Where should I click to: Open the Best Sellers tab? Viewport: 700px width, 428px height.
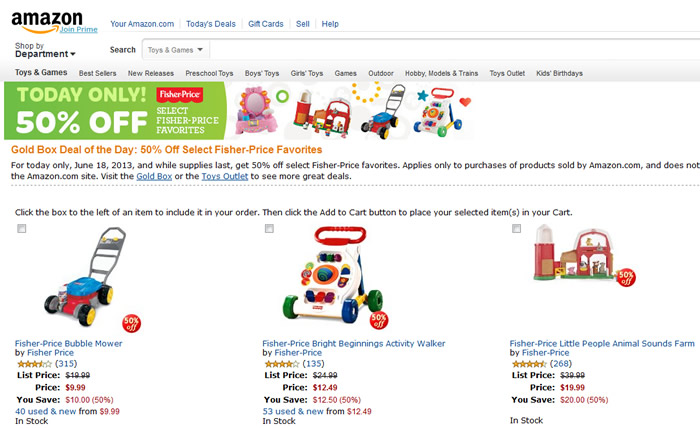point(97,73)
